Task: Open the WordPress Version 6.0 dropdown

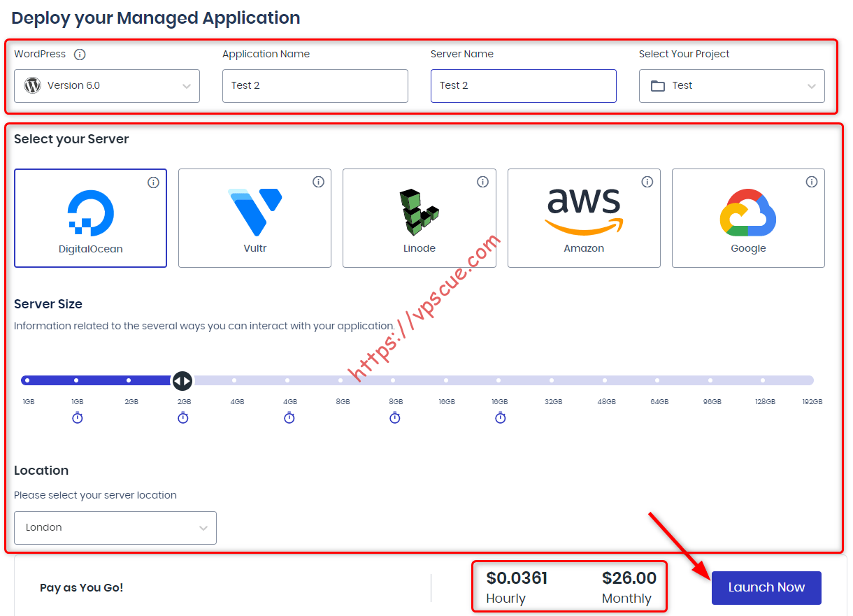Action: (x=107, y=86)
